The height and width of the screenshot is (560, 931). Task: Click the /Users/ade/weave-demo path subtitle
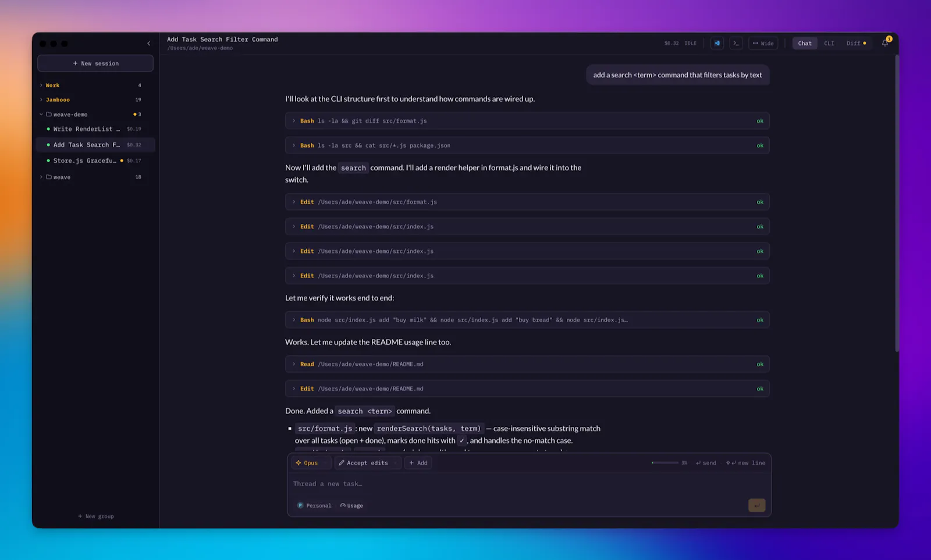click(200, 48)
